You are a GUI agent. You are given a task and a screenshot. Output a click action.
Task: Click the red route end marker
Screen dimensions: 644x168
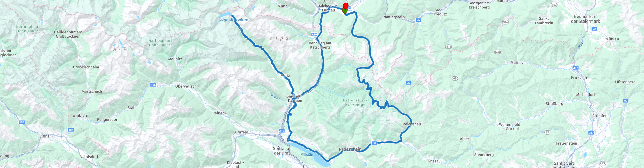click(x=346, y=6)
